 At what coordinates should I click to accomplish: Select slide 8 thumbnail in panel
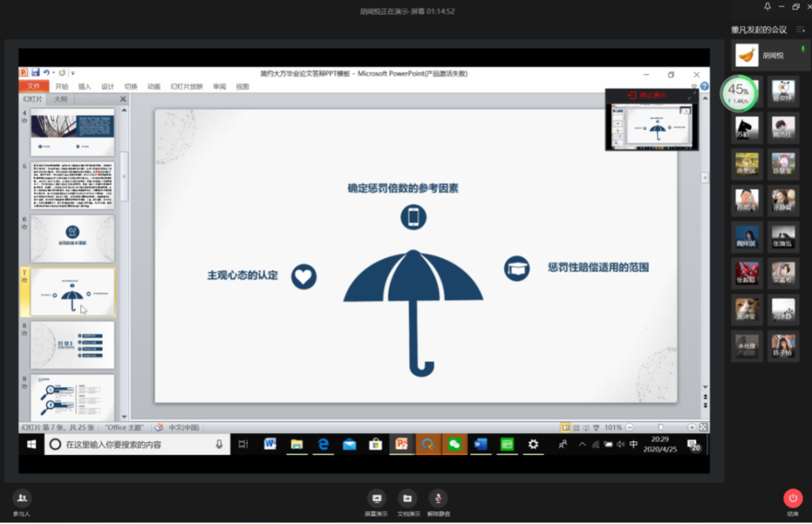pos(72,344)
